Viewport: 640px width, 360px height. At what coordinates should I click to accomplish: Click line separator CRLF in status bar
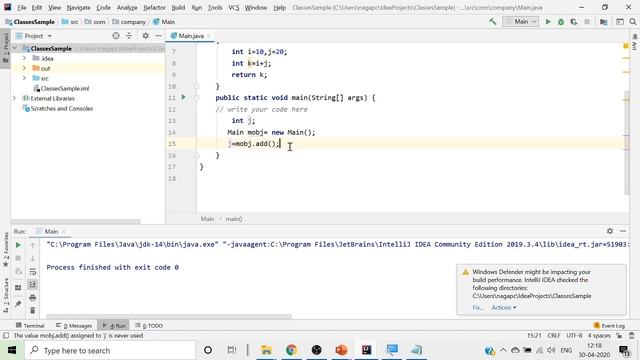(554, 336)
